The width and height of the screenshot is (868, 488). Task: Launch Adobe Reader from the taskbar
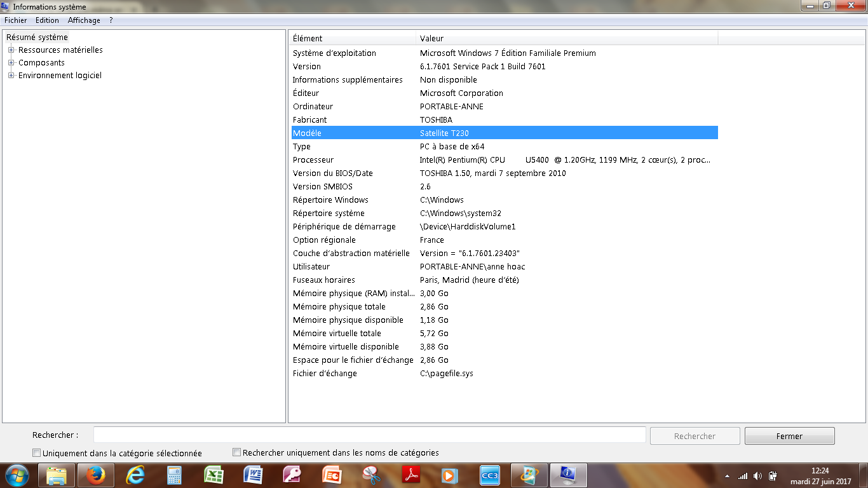[410, 475]
